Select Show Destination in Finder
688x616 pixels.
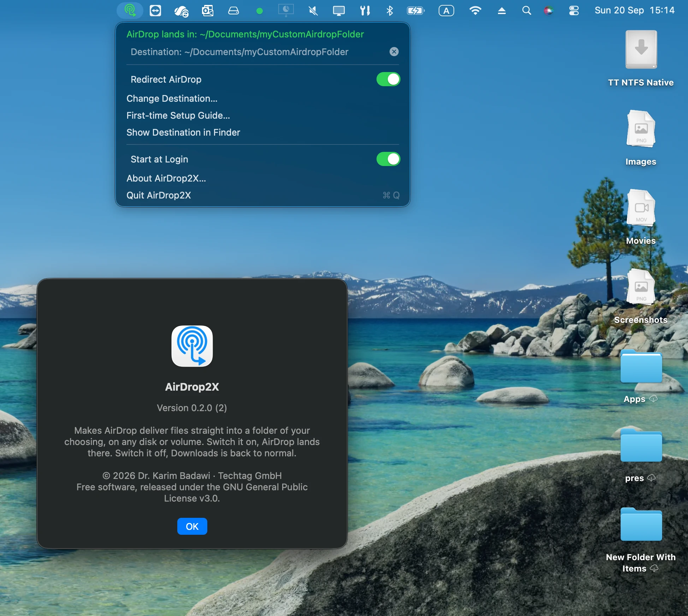point(262,132)
